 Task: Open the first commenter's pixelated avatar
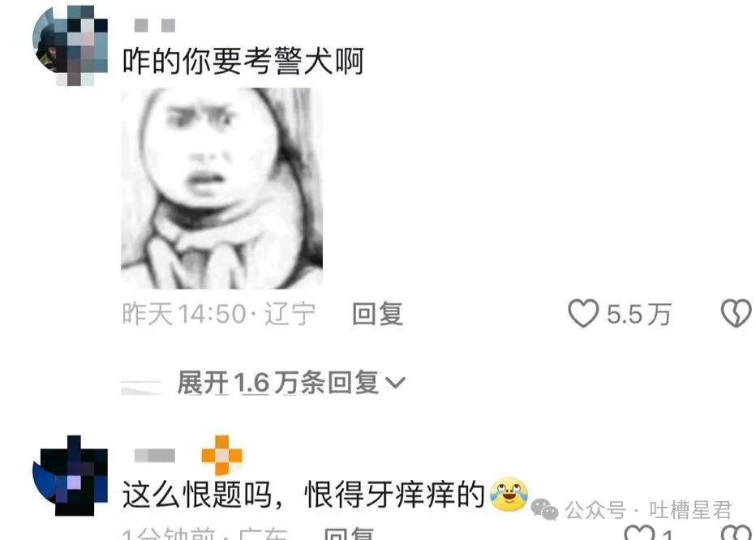71,45
